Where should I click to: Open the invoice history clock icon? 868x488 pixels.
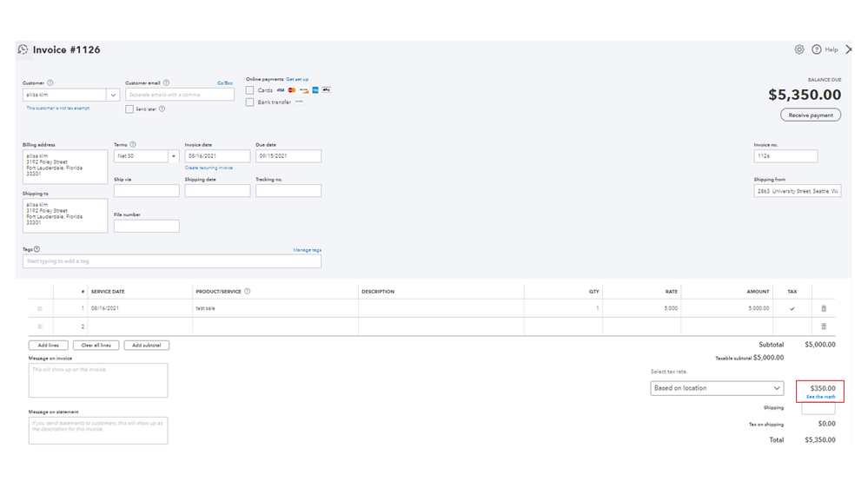(23, 49)
